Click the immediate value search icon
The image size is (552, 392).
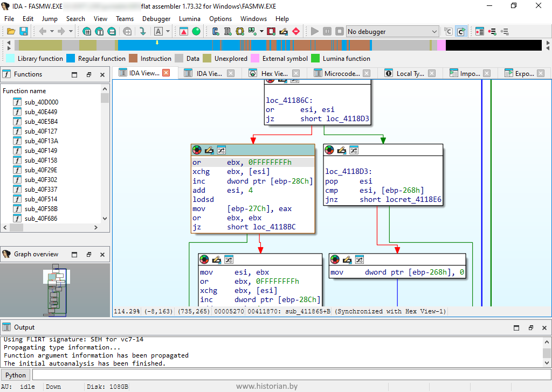coord(87,31)
